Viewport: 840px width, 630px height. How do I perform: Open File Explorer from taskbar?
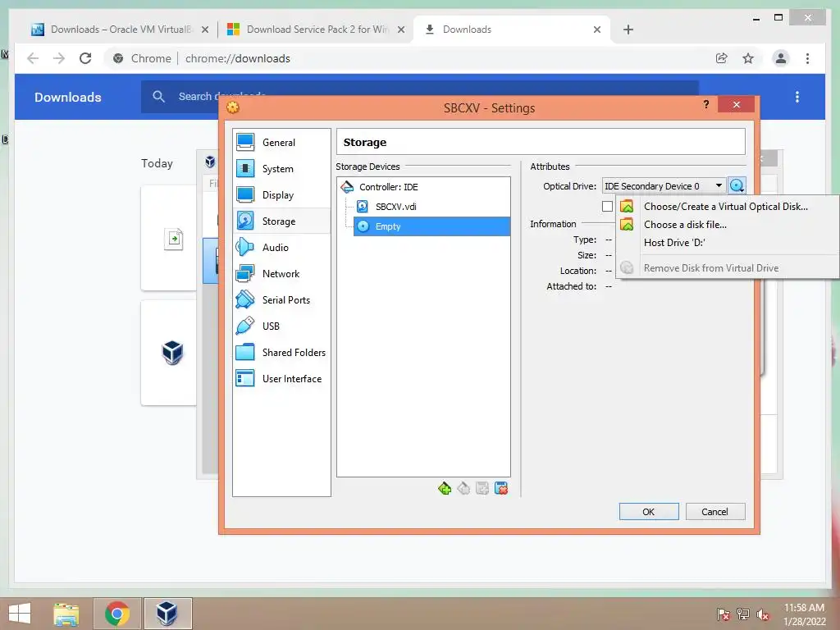tap(66, 614)
